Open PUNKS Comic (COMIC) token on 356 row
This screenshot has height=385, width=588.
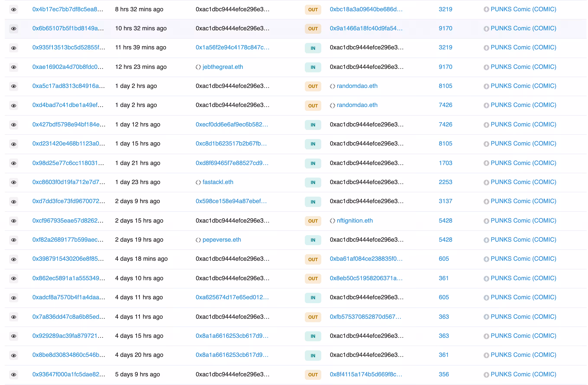(x=523, y=374)
